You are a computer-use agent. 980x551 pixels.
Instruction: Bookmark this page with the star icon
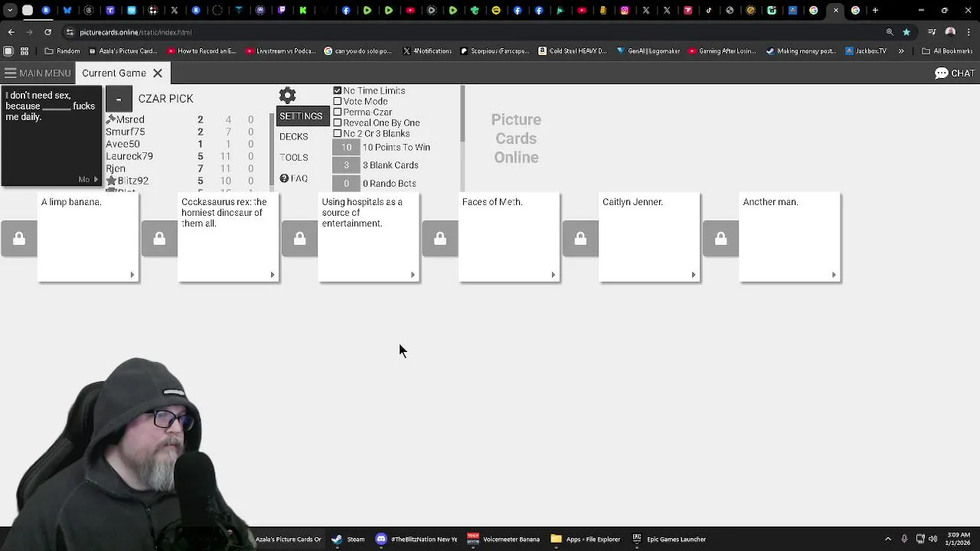pyautogui.click(x=906, y=32)
